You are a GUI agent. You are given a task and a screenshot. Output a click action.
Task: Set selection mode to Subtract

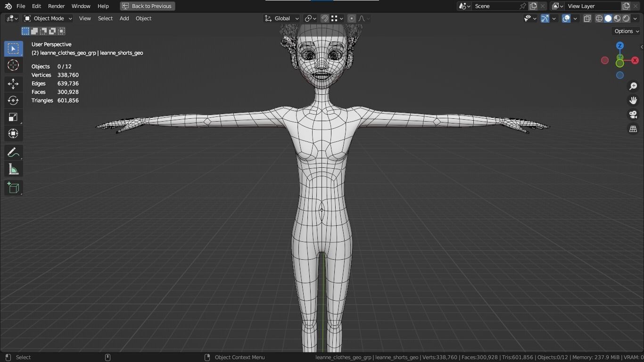click(x=43, y=31)
